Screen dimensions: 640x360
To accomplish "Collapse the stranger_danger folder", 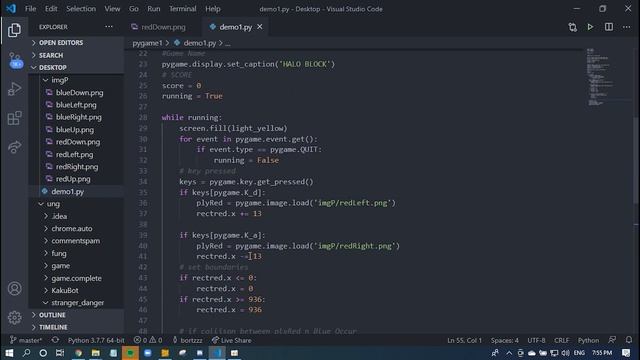I will [x=77, y=303].
